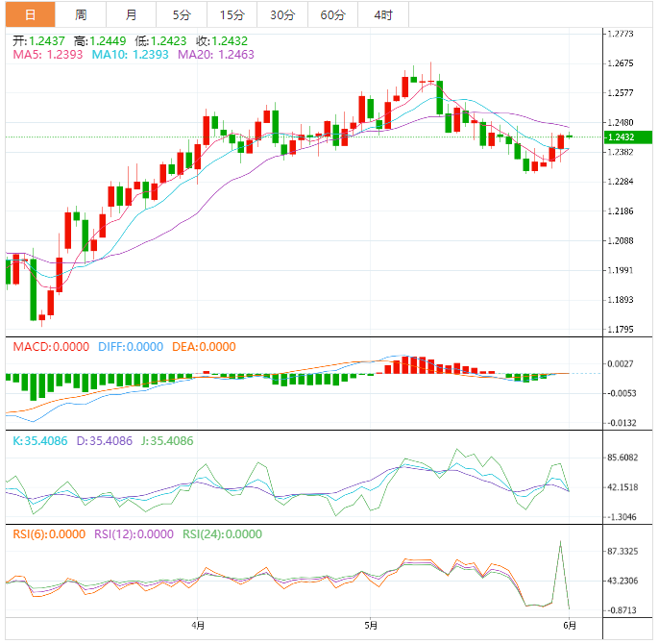Open the 60分 interval tab
Image resolution: width=659 pixels, height=644 pixels.
(x=332, y=14)
